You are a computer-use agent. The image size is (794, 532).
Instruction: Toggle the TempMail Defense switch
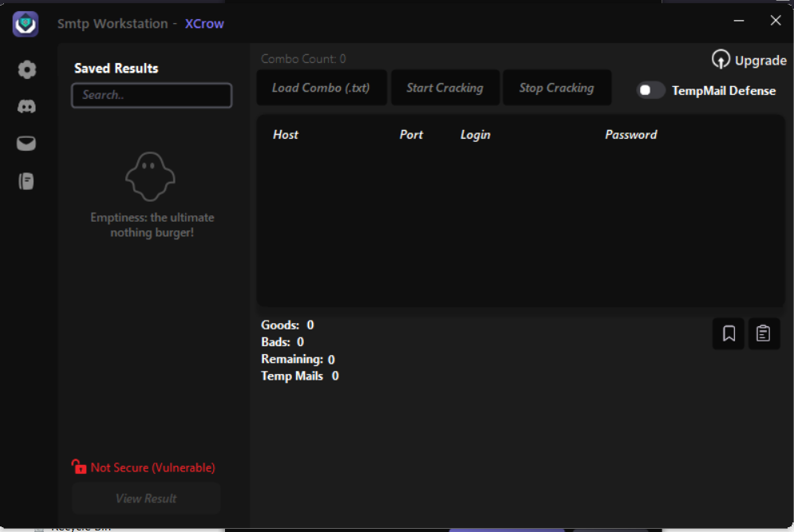pyautogui.click(x=650, y=90)
